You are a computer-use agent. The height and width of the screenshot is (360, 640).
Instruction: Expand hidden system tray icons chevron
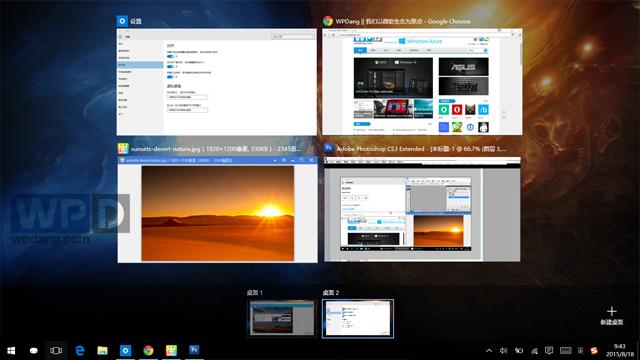pos(489,351)
